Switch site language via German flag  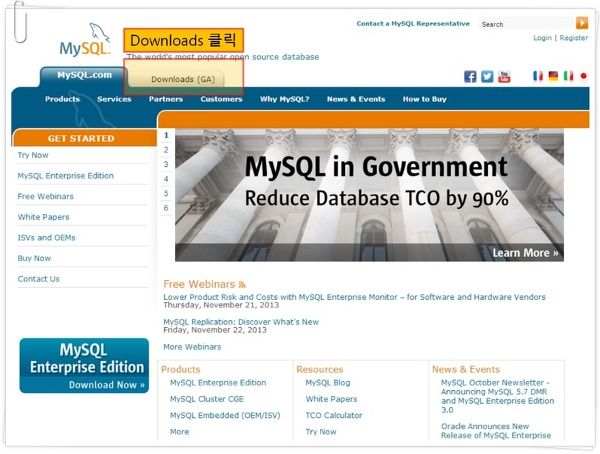pyautogui.click(x=553, y=76)
